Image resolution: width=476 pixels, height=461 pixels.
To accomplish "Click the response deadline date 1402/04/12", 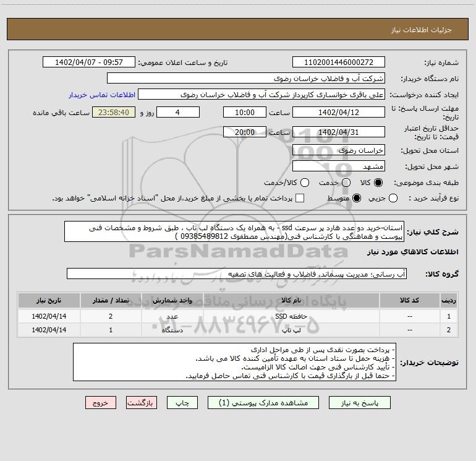I will click(x=339, y=113).
